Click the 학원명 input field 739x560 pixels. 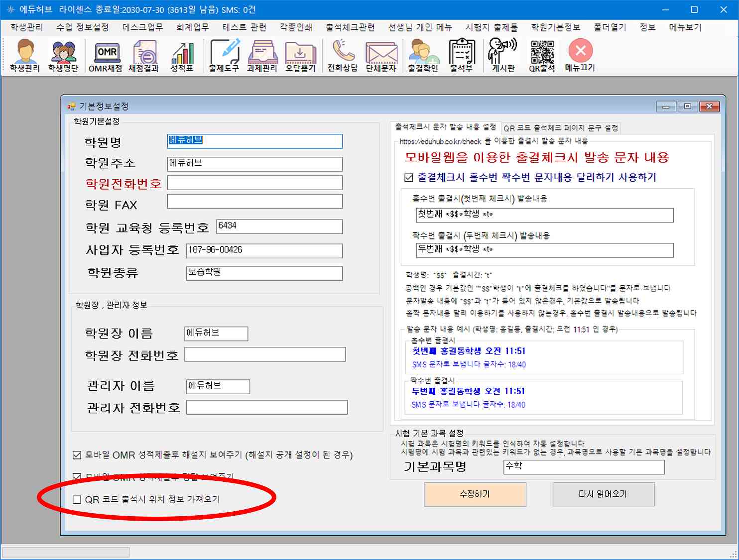pyautogui.click(x=255, y=141)
